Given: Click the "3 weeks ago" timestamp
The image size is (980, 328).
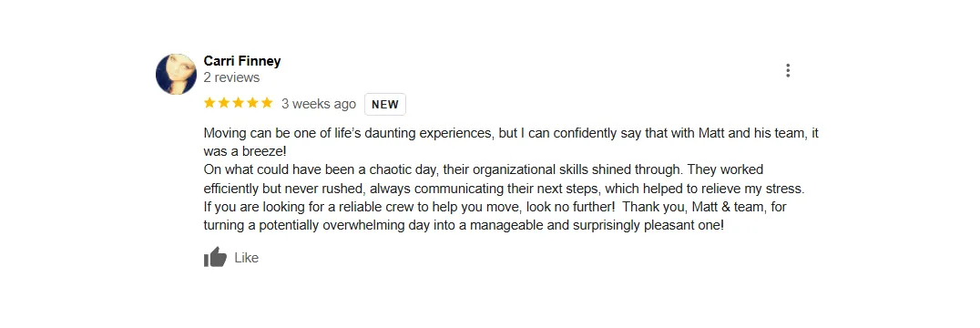Looking at the screenshot, I should (318, 104).
